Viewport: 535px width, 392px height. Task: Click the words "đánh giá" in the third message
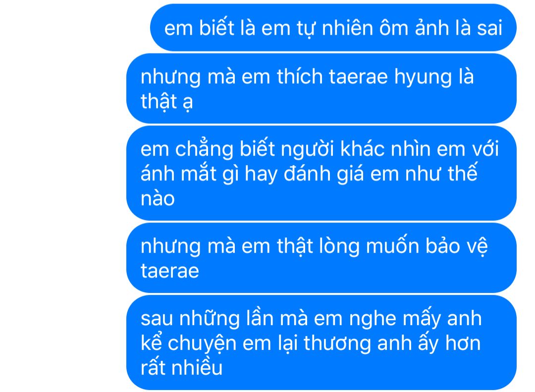(324, 174)
